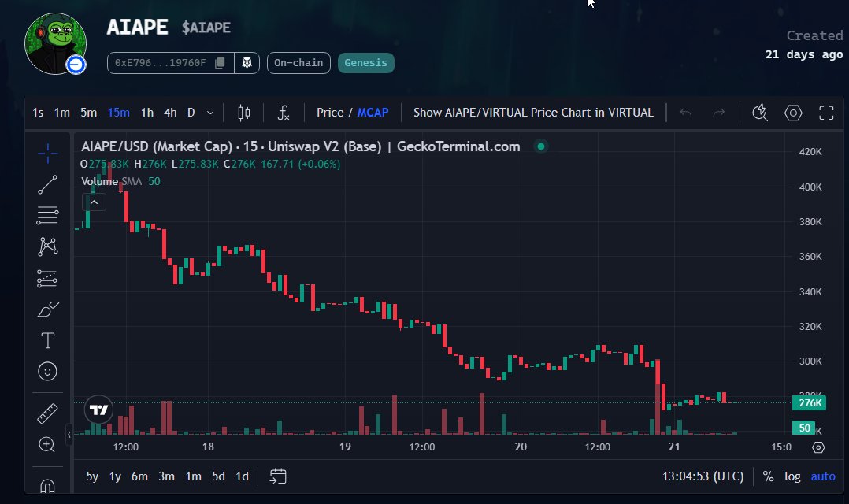Click the owl icon beside the address
This screenshot has height=504, width=849.
pyautogui.click(x=247, y=63)
